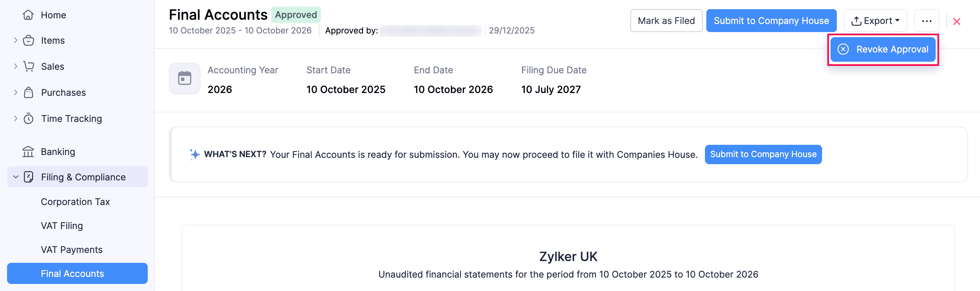Image resolution: width=980 pixels, height=291 pixels.
Task: Collapse the Filing & Compliance section
Action: [15, 177]
